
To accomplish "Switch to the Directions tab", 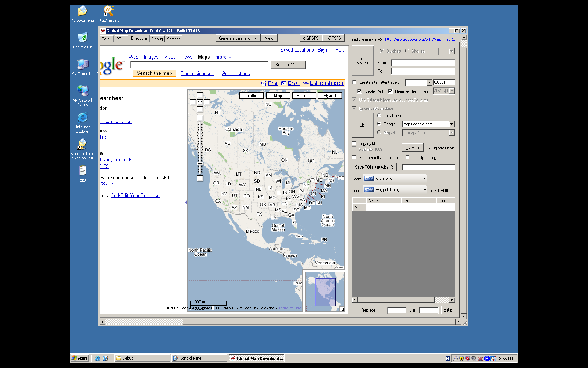I will coord(139,39).
